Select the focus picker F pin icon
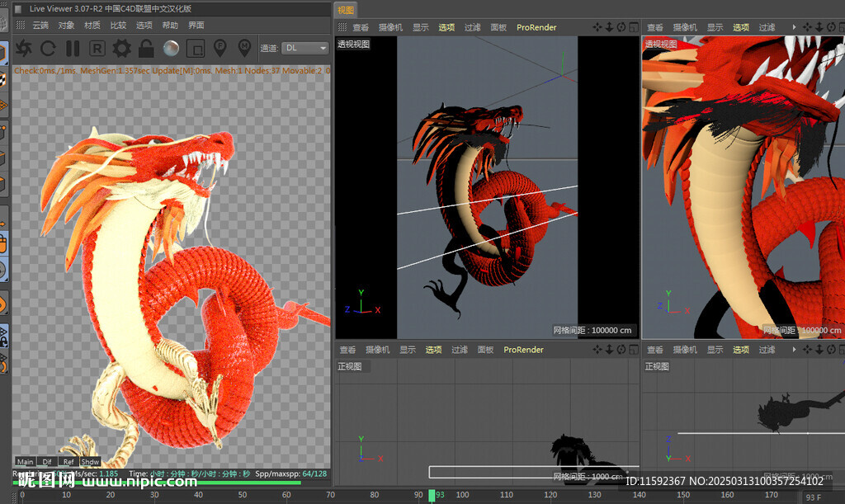 pyautogui.click(x=220, y=48)
